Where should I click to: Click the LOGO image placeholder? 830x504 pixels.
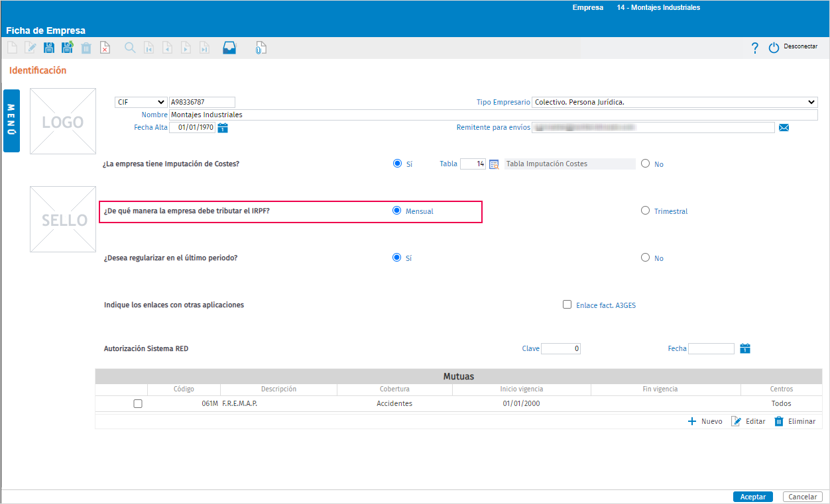coord(63,121)
